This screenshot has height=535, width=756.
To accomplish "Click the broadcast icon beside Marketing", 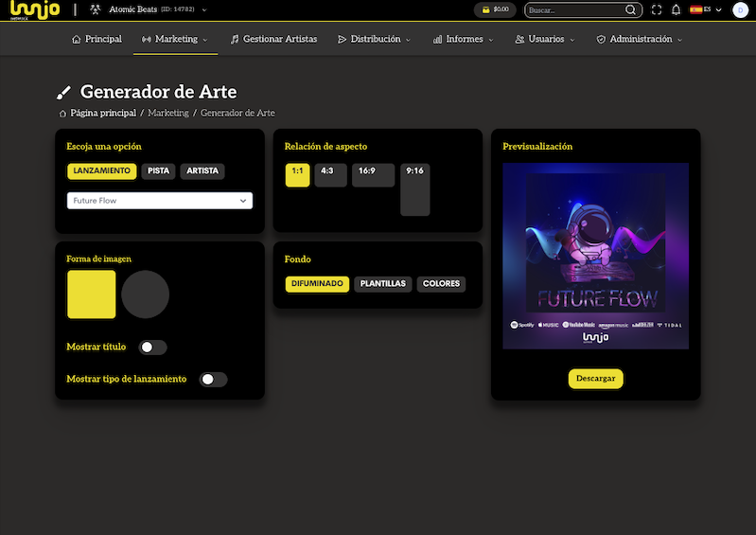I will [146, 40].
